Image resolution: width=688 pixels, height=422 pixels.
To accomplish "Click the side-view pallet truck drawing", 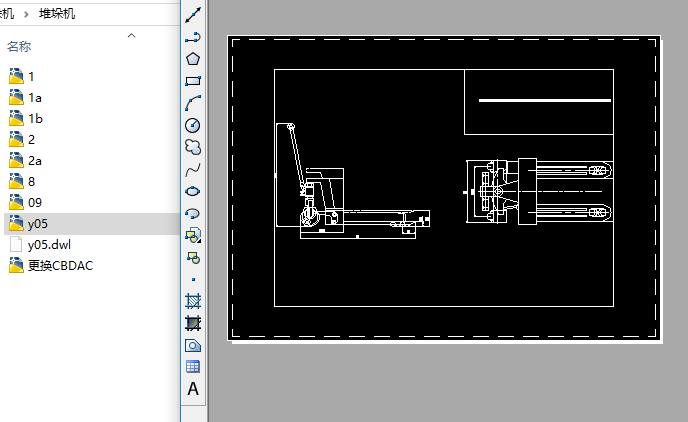I will point(353,181).
